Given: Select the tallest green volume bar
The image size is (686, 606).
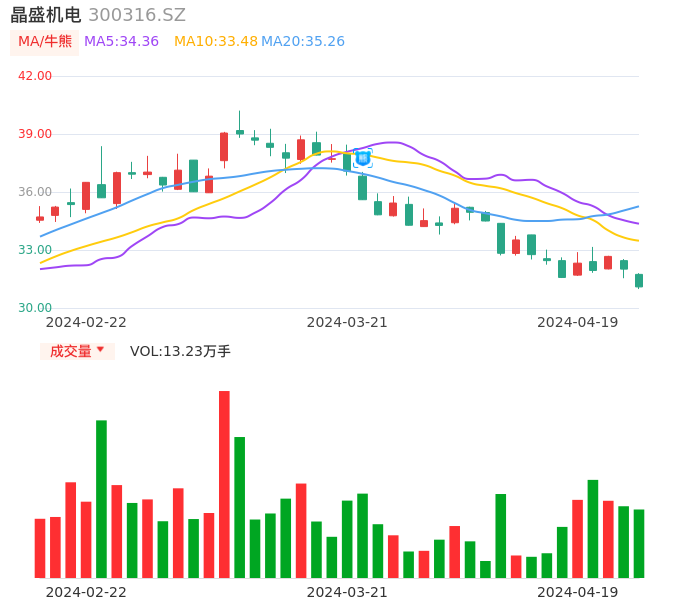Looking at the screenshot, I should click(101, 498).
